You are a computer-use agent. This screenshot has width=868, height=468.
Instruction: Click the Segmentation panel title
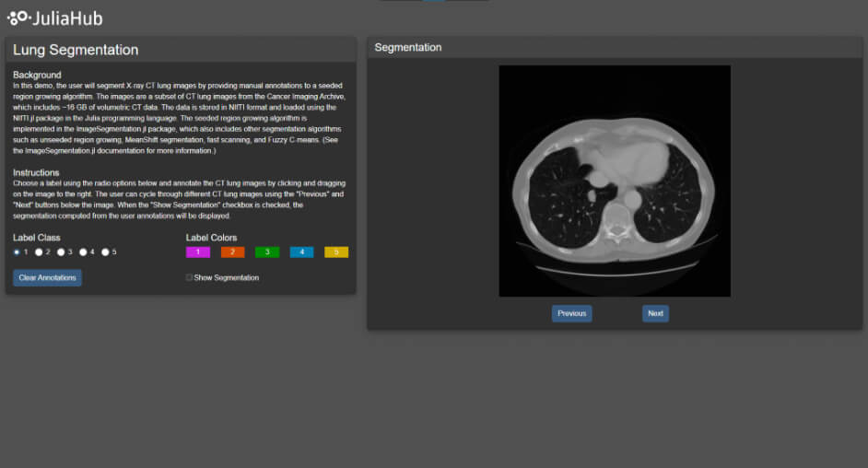(x=407, y=47)
